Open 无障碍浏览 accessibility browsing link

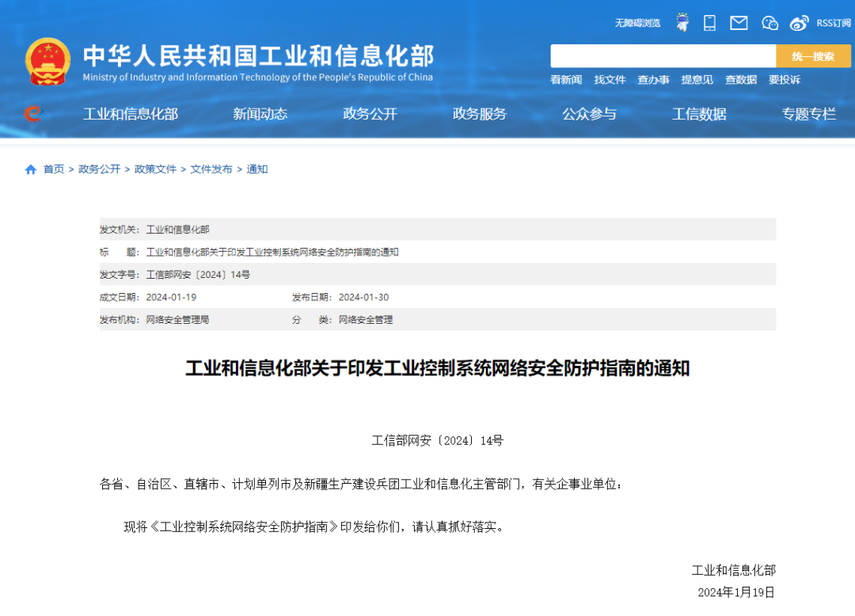pos(637,23)
